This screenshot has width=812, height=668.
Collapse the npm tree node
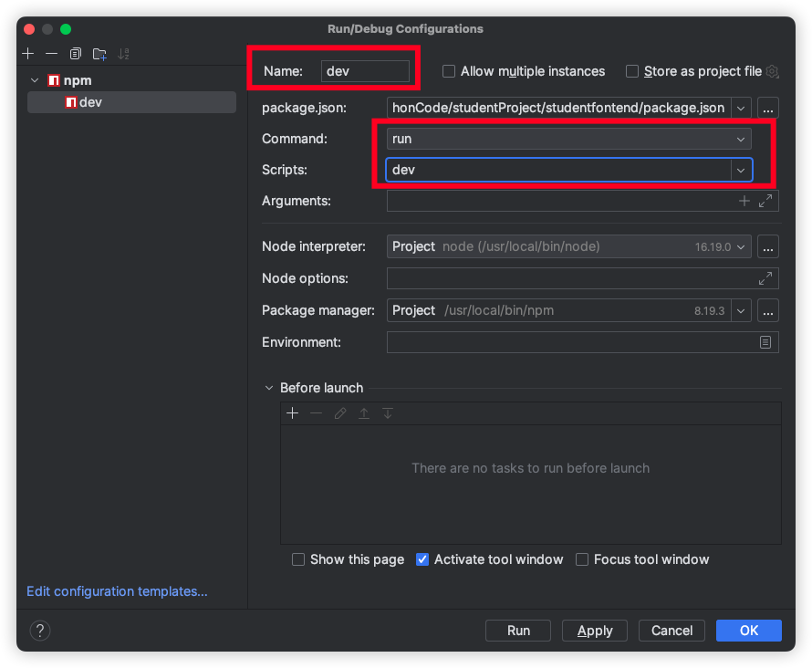(35, 80)
